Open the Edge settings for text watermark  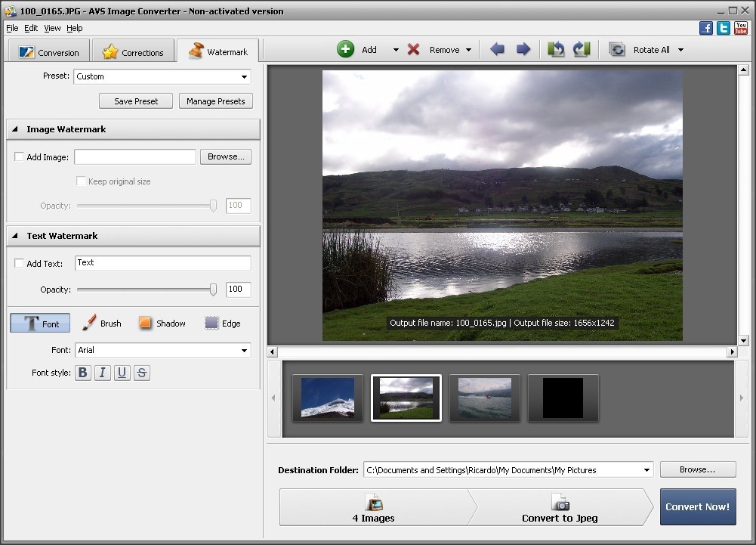coord(223,323)
